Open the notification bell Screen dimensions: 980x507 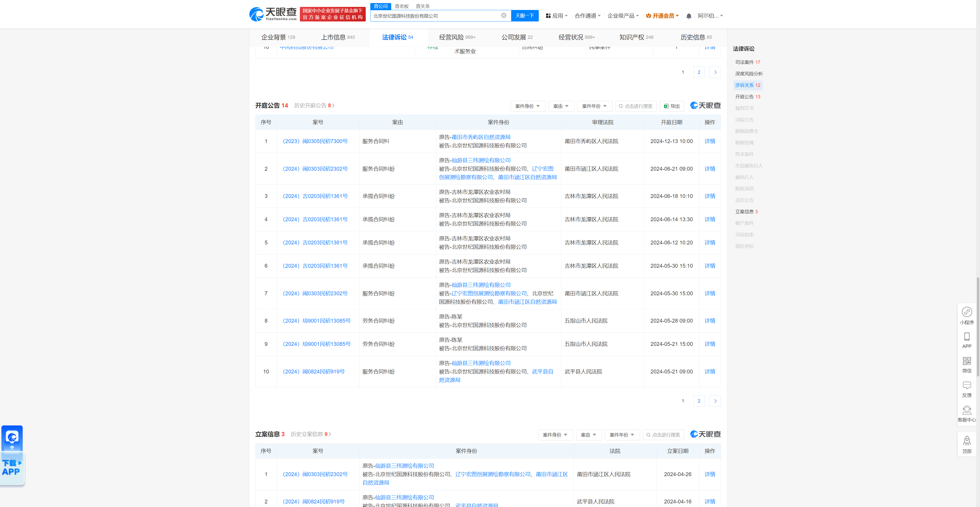point(689,16)
